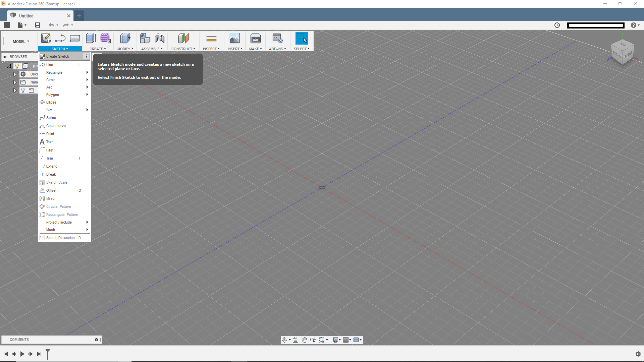Click the Look At icon
The image size is (644, 362).
[x=296, y=340]
